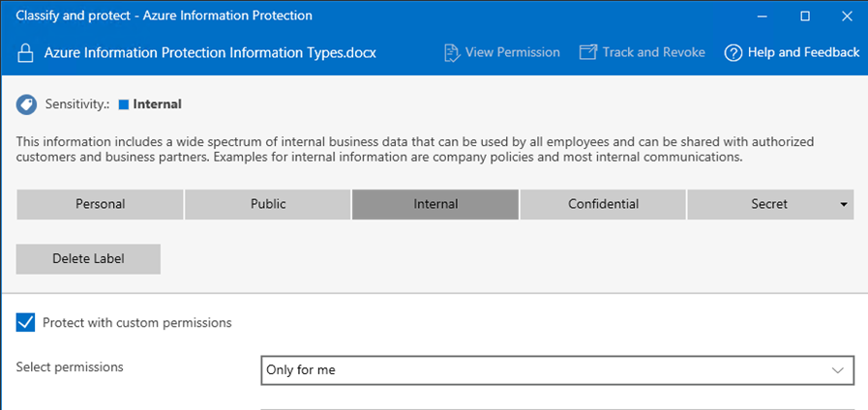868x410 pixels.
Task: Open View Permission
Action: pyautogui.click(x=501, y=52)
